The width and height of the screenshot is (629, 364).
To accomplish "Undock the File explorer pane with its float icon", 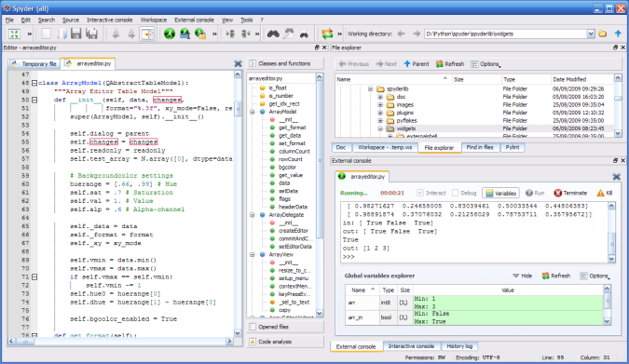I will [x=615, y=47].
